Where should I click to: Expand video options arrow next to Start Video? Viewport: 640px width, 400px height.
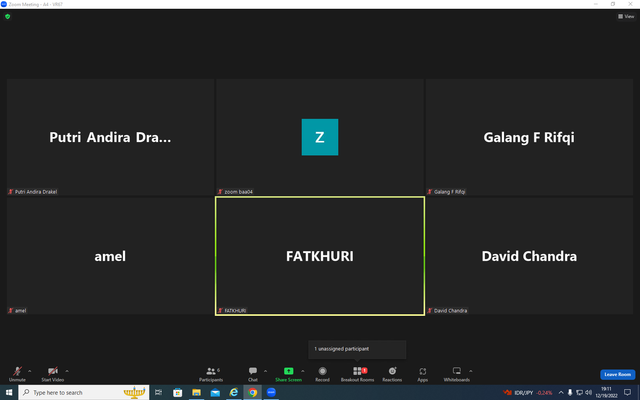click(67, 371)
